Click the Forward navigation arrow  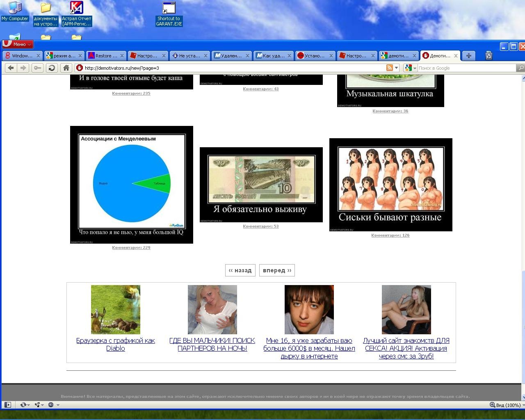23,68
